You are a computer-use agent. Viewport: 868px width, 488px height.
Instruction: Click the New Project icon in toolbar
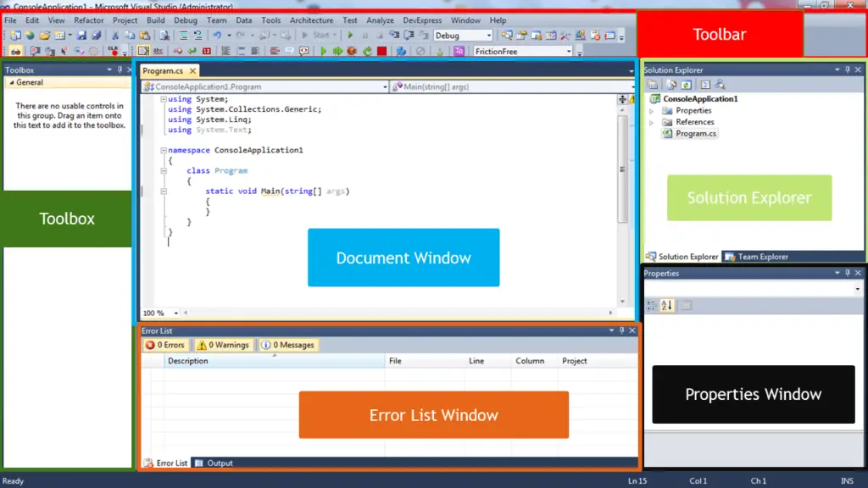(15, 36)
